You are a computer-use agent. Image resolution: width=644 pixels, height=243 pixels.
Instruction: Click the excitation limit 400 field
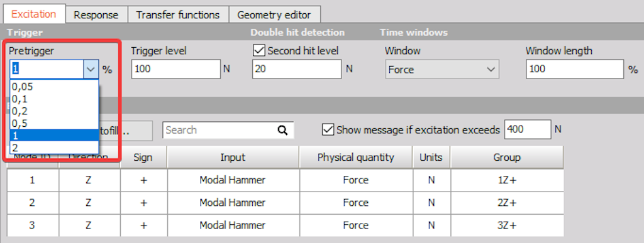(528, 130)
